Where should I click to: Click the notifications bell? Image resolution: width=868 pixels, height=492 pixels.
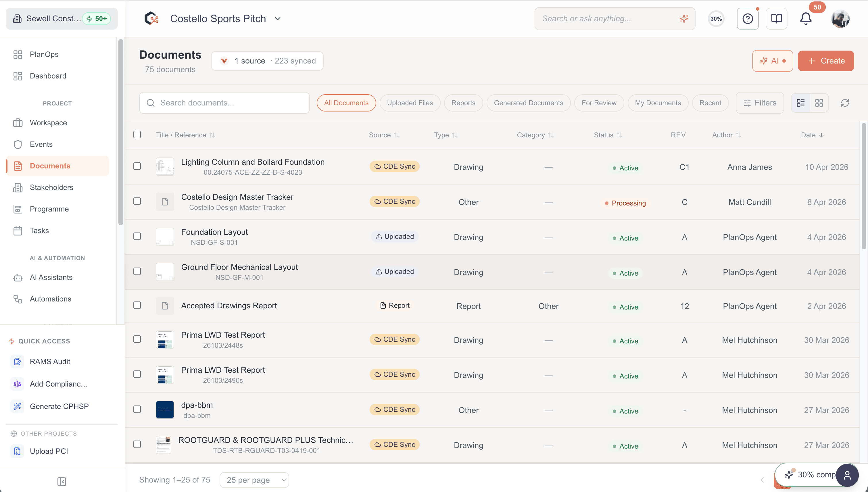806,19
